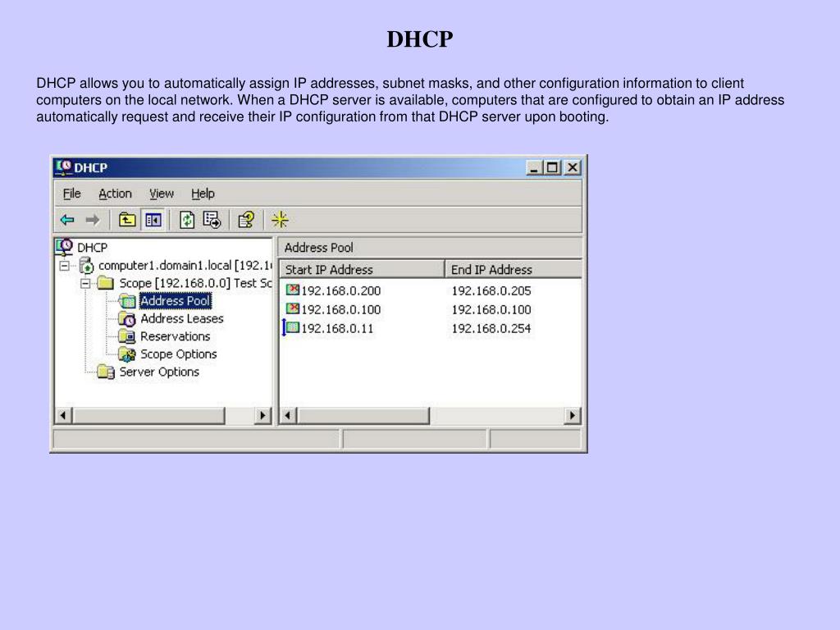Select the Reservations tree item
Viewport: 840px width, 630px height.
pos(176,336)
